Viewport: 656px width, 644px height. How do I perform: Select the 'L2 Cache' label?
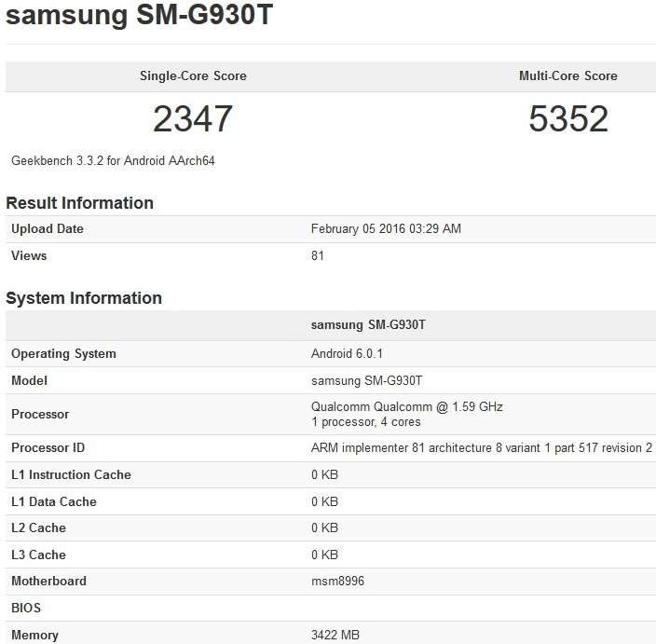click(x=38, y=528)
